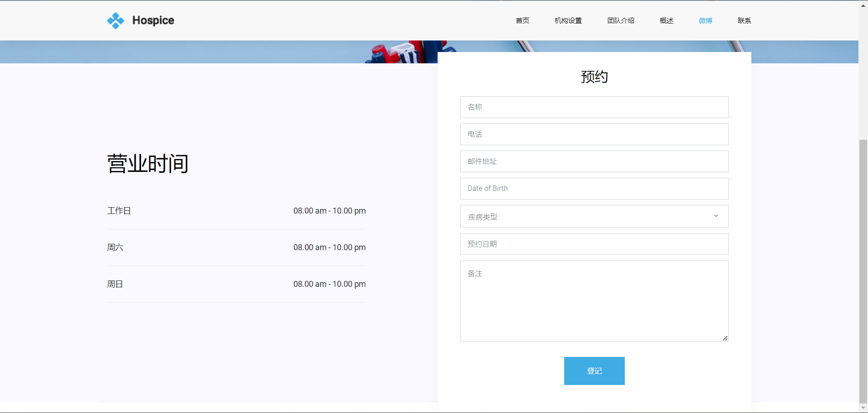Expand the 备注 textarea resize handle
868x413 pixels.
[725, 338]
